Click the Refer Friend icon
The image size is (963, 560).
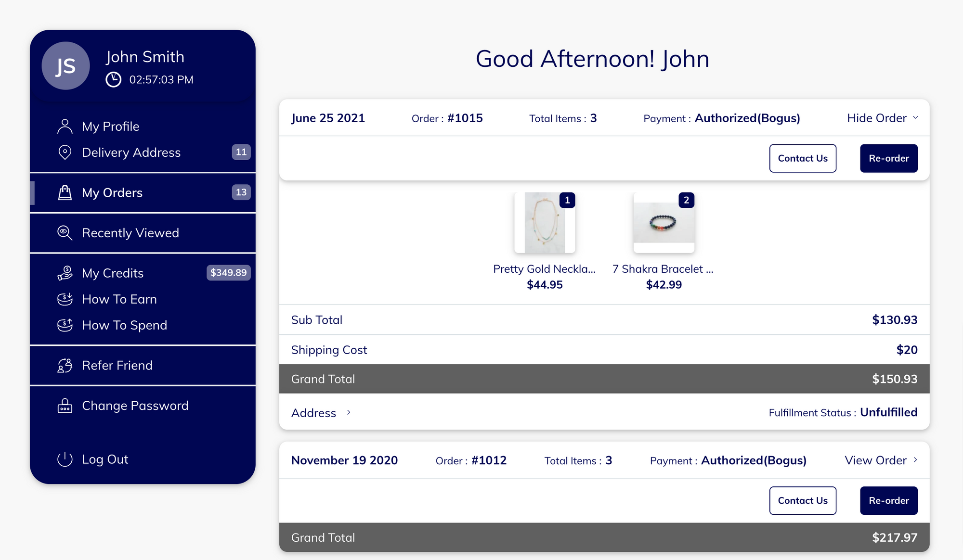[x=65, y=366]
